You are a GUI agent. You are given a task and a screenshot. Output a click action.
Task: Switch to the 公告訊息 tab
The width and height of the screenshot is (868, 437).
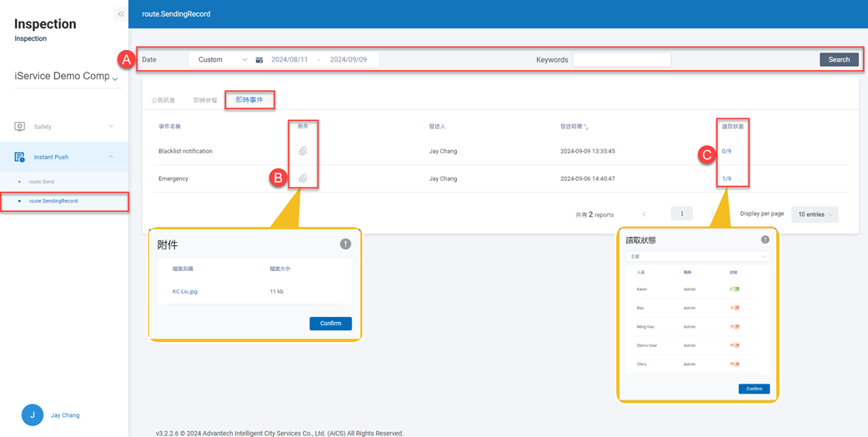pos(163,100)
